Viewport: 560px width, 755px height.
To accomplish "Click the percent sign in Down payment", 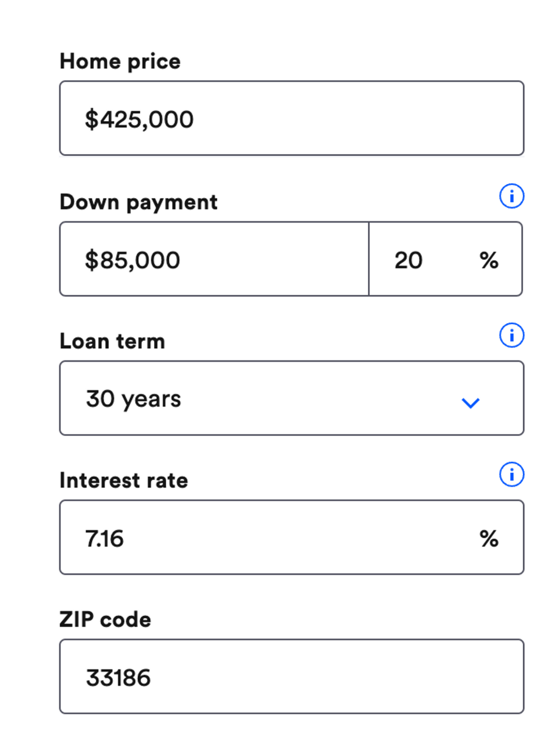I will point(489,260).
